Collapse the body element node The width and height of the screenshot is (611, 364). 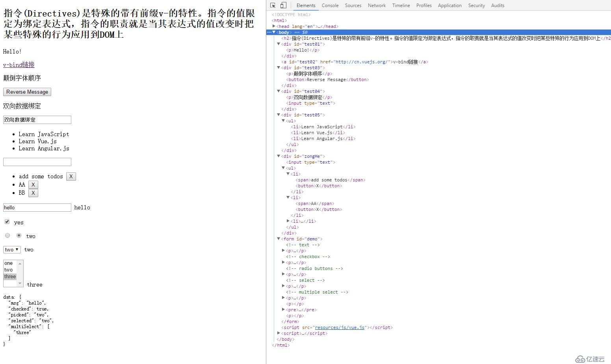click(274, 32)
